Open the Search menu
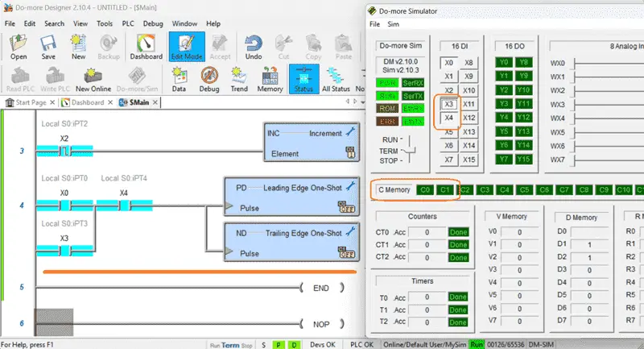This screenshot has height=349, width=644. (54, 23)
